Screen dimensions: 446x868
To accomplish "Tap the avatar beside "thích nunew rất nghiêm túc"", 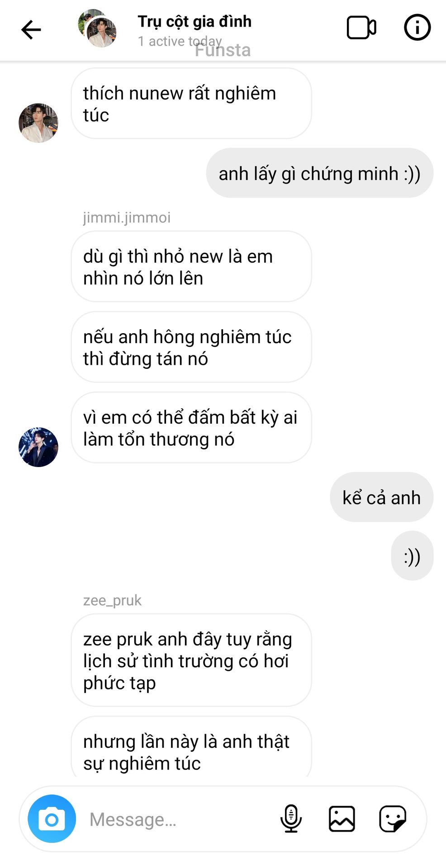I will coord(38,123).
